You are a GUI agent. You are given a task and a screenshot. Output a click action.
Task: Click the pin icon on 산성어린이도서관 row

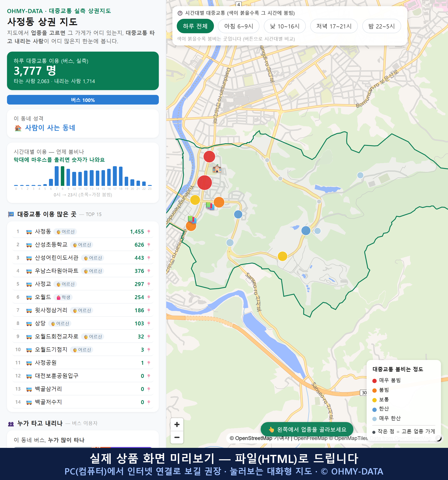click(149, 258)
